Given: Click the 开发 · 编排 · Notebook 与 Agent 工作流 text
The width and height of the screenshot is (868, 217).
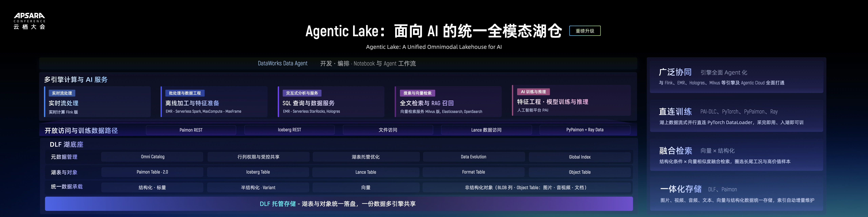Looking at the screenshot, I should coord(368,63).
